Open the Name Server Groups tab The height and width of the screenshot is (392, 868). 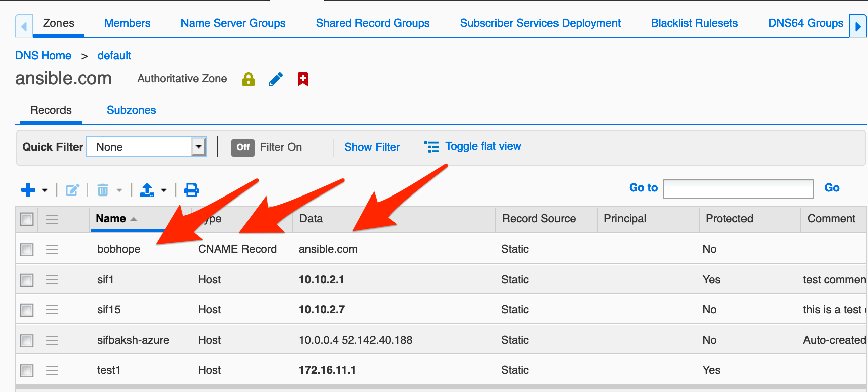pos(233,23)
